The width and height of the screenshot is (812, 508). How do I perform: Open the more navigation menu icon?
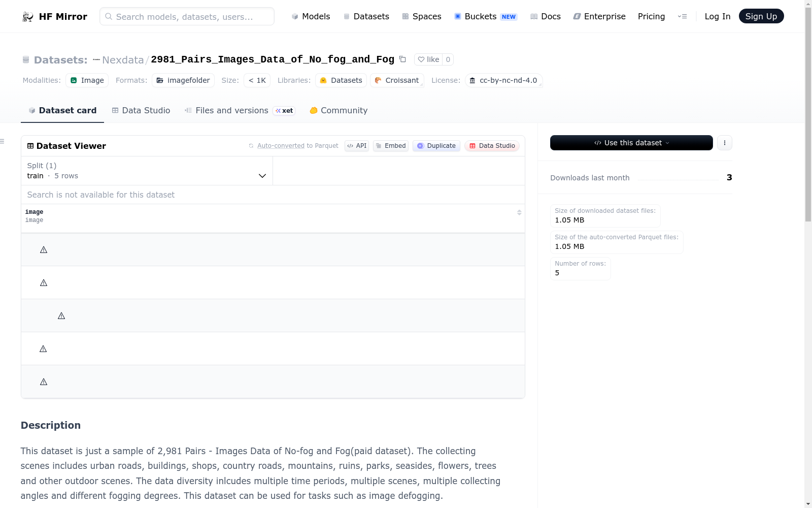(682, 16)
